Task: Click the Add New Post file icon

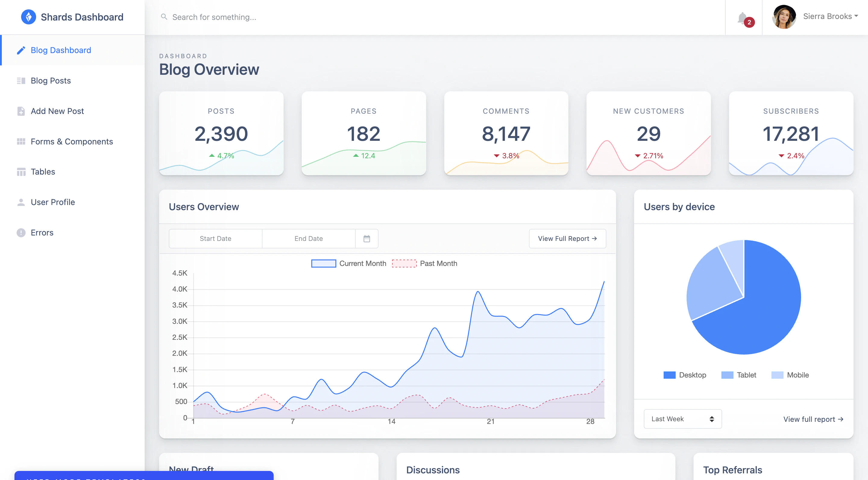Action: [x=21, y=111]
